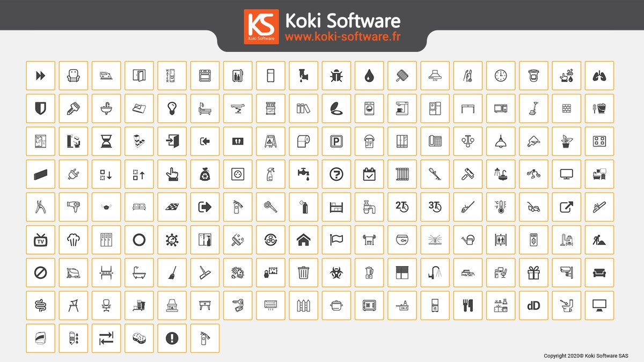Click the solid house icon

(x=304, y=240)
